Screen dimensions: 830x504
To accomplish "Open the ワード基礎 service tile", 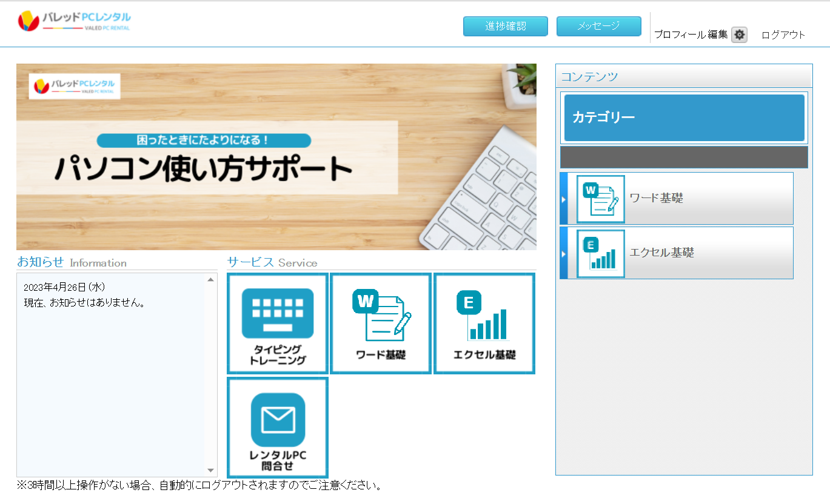I will (381, 323).
